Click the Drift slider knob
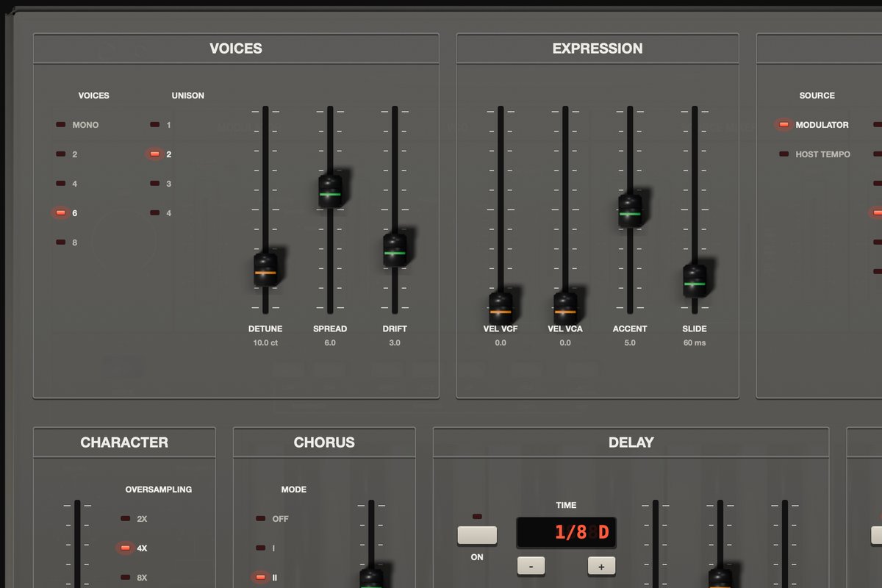Screen dimensions: 882x588 click(x=395, y=250)
